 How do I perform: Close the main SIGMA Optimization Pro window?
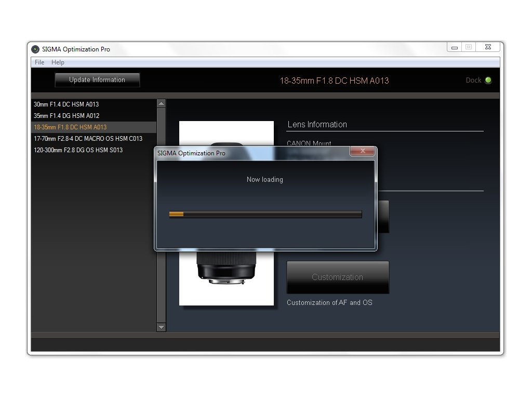488,47
